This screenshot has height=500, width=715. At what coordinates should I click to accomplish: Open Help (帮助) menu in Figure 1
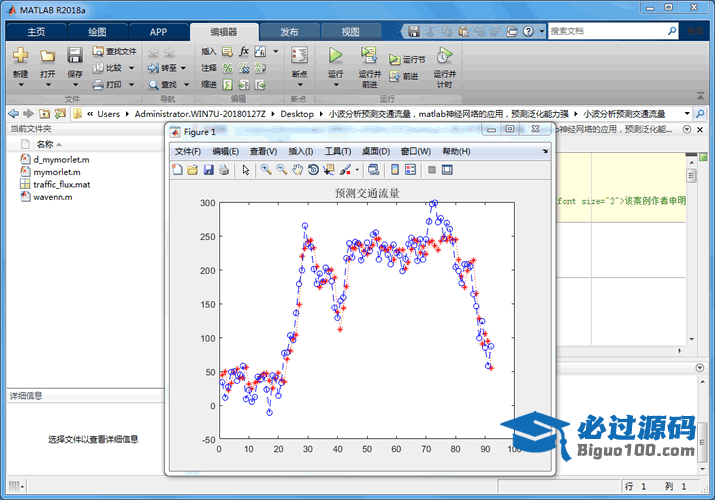coord(456,151)
